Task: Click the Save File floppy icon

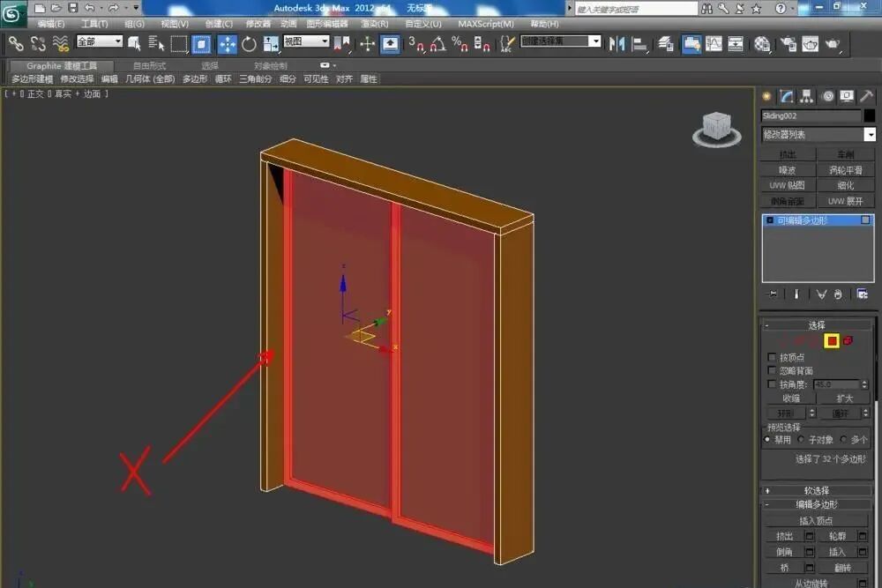Action: coord(72,8)
